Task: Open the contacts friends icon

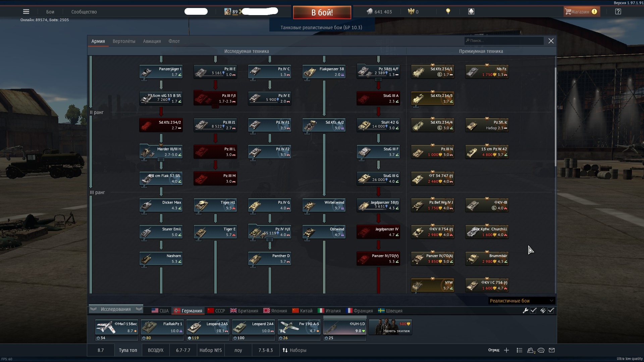Action: click(531, 350)
